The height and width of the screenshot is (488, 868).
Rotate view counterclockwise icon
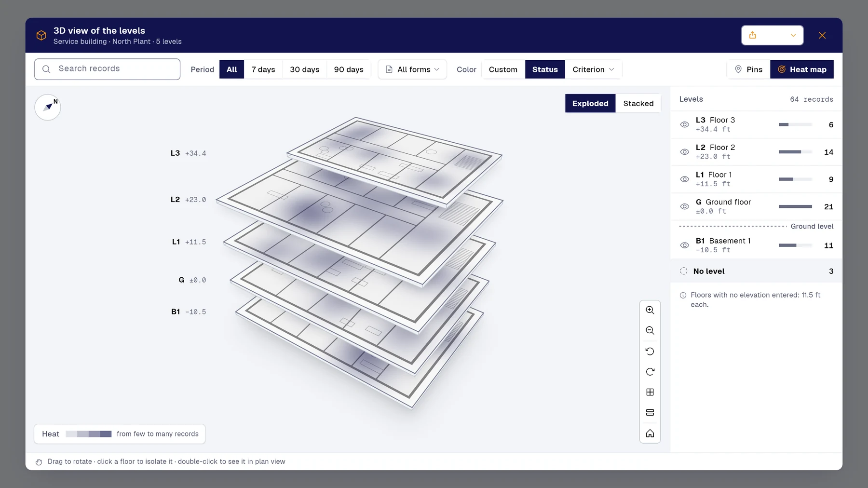(x=650, y=351)
